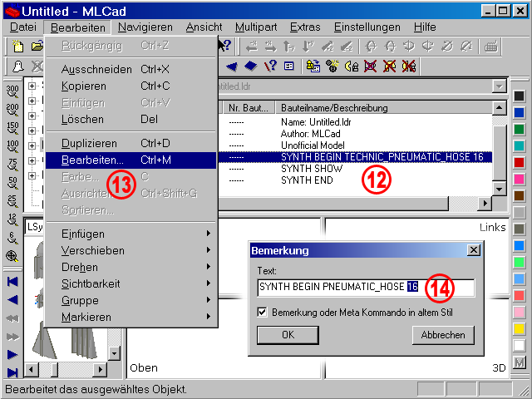Select the 'Unofficial Model' list row
Viewport: 532px width, 399px height.
pos(355,145)
